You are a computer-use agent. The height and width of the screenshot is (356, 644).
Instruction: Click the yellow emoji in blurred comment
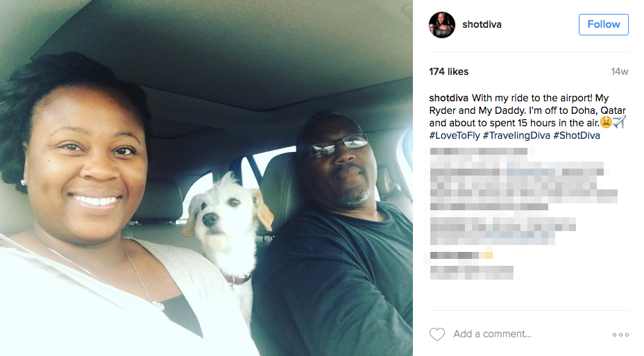[x=486, y=255]
